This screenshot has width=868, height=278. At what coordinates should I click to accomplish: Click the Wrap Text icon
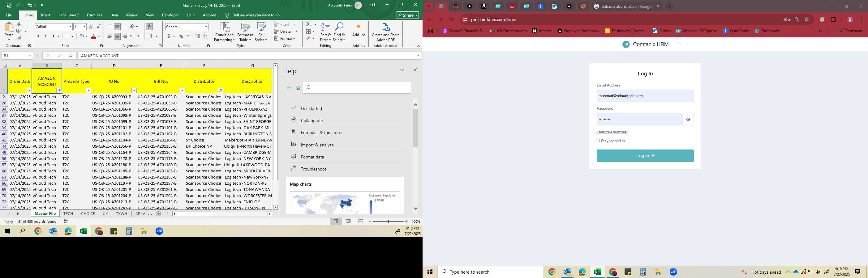coord(149,27)
